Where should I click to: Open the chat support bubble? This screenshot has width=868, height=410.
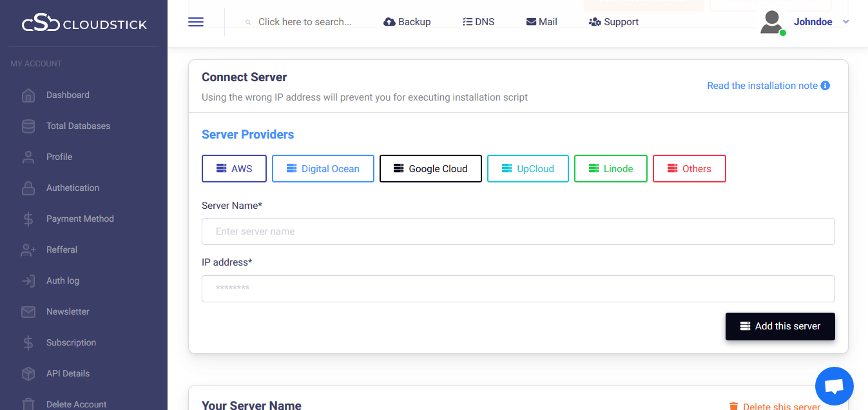(x=834, y=387)
